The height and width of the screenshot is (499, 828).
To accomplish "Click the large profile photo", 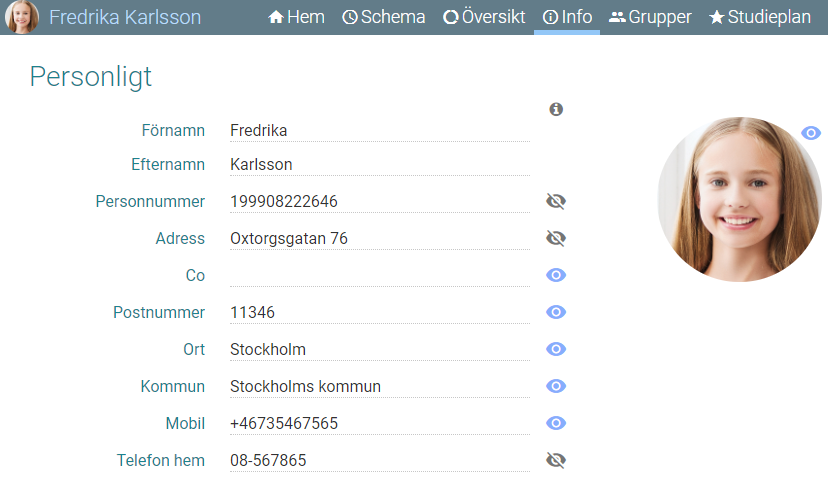I will pos(739,199).
